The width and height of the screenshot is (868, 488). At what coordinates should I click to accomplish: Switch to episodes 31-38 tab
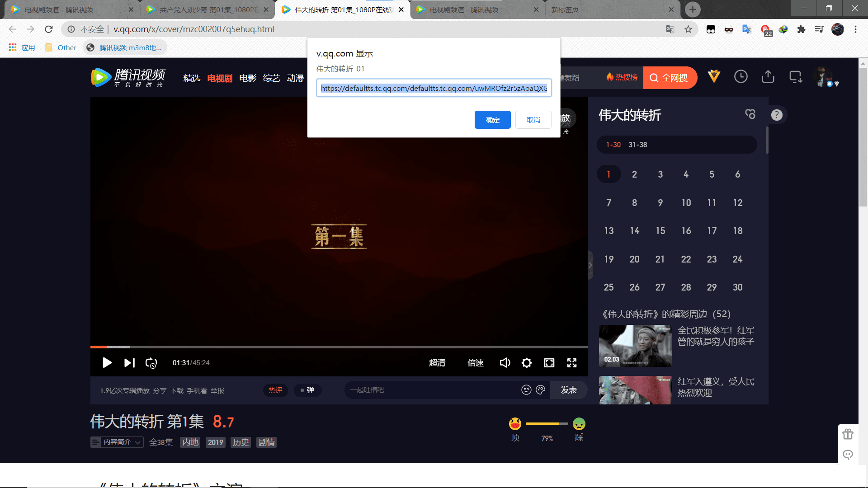(637, 145)
